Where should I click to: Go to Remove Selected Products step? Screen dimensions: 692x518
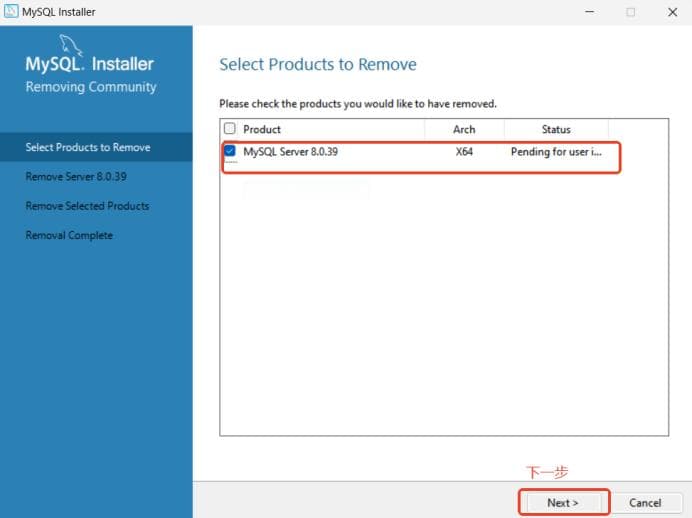pos(87,206)
